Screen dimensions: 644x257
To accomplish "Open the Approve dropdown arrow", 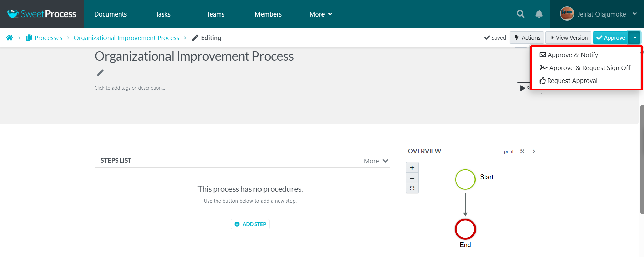I will [x=635, y=38].
